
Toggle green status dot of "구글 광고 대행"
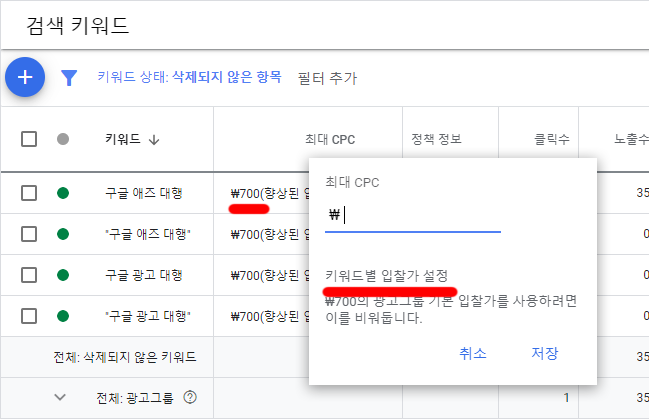point(63,316)
